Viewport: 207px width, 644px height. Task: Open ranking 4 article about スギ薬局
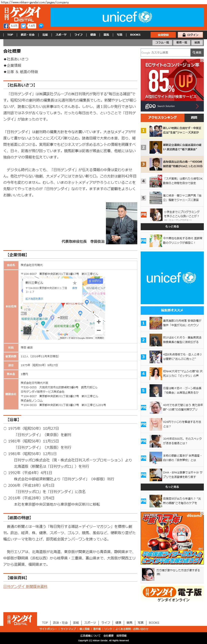(172, 181)
